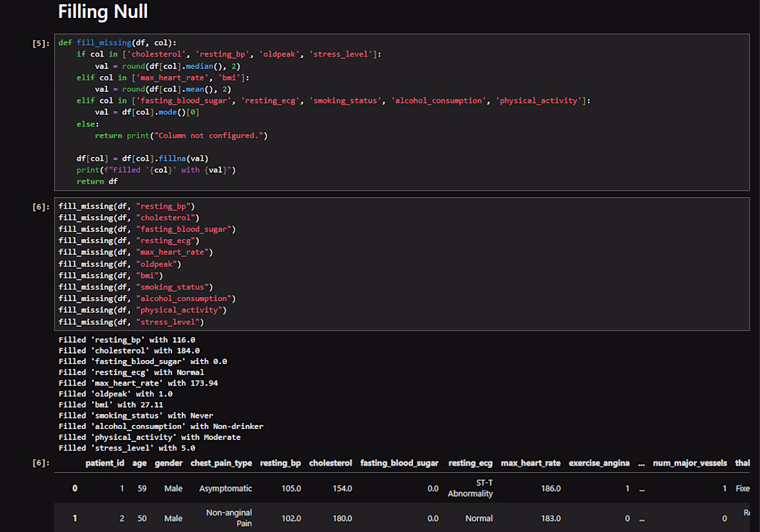Click the 'Non-anginal Pain' cell in row 1
Image resolution: width=760 pixels, height=532 pixels.
click(x=229, y=518)
